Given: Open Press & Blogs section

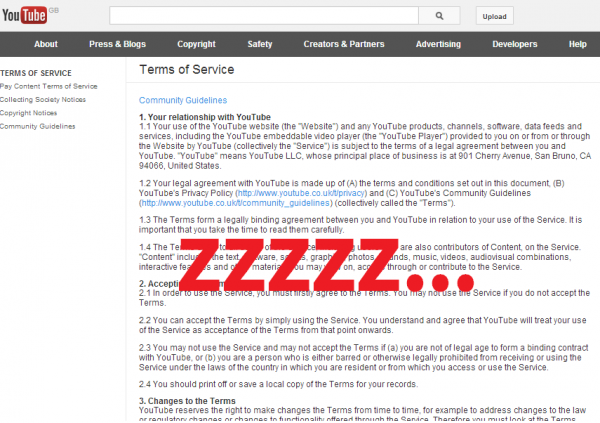Looking at the screenshot, I should pos(117,44).
